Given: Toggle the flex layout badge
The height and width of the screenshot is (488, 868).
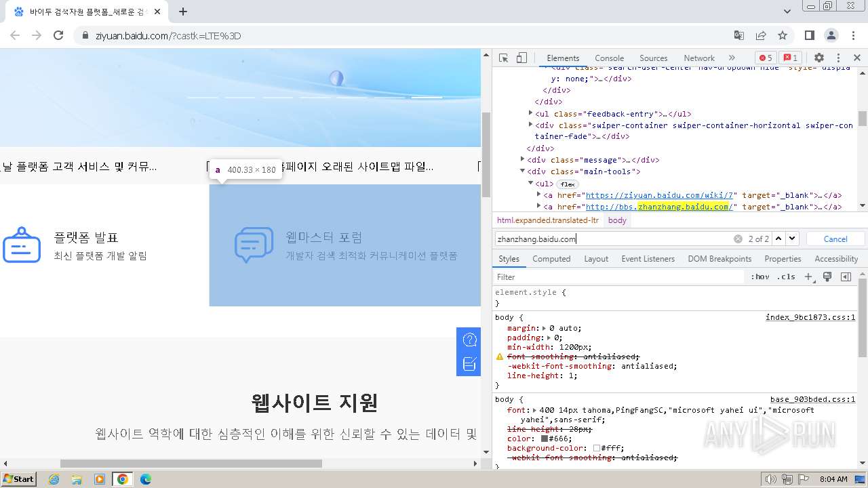Looking at the screenshot, I should point(567,184).
